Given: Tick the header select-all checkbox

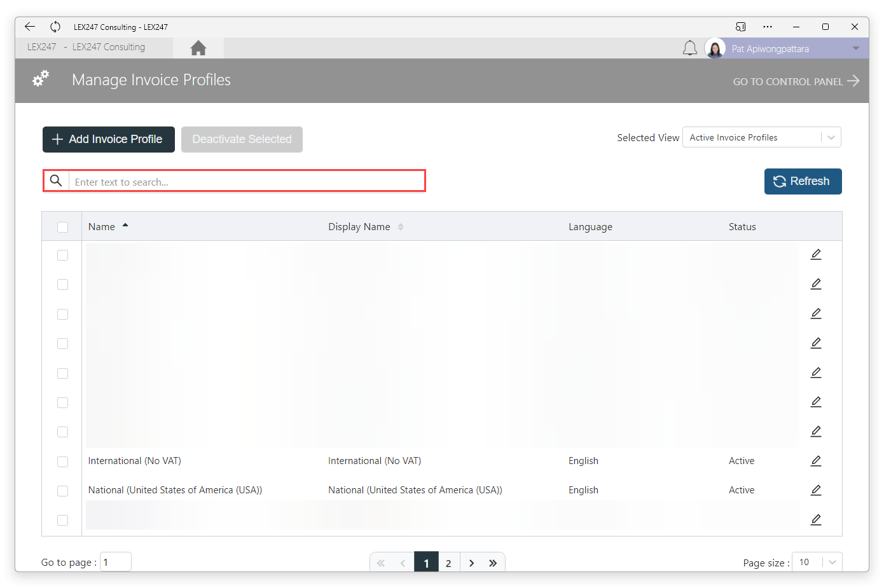Looking at the screenshot, I should point(62,227).
